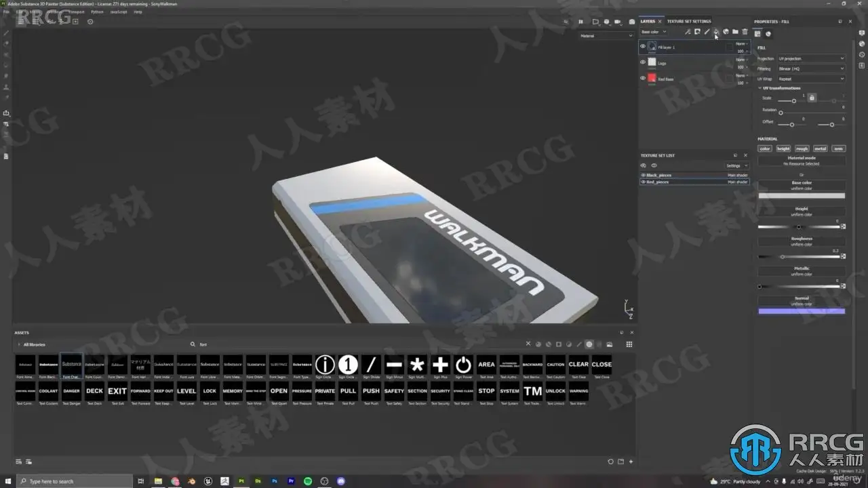Add a fill layer in Layers toolbar
Viewport: 868px width, 488px height.
[x=716, y=32]
